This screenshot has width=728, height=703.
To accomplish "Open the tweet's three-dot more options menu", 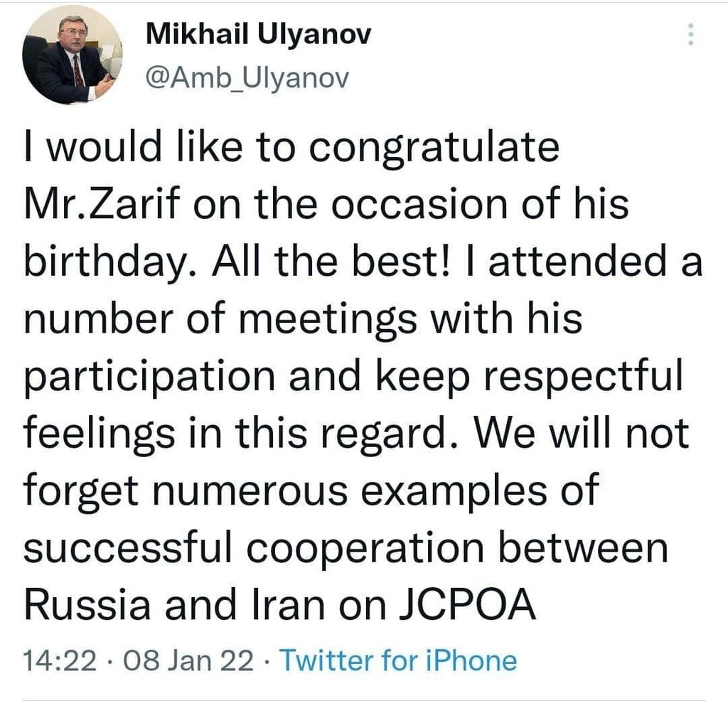I will [x=687, y=33].
